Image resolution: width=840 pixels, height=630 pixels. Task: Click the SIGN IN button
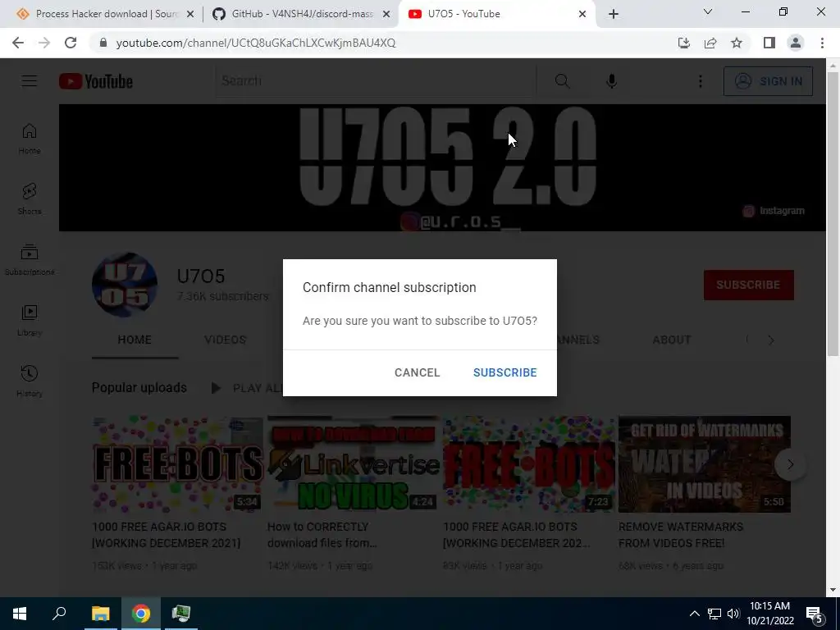coord(768,81)
